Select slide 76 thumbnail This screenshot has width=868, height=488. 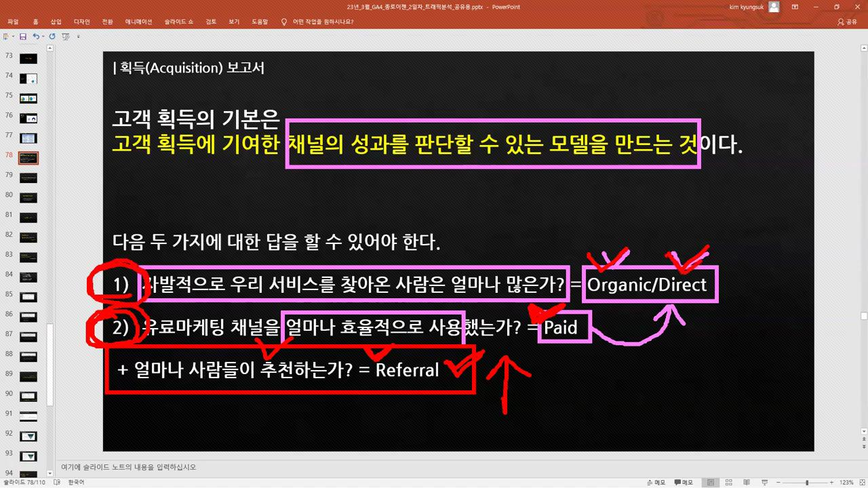coord(28,119)
